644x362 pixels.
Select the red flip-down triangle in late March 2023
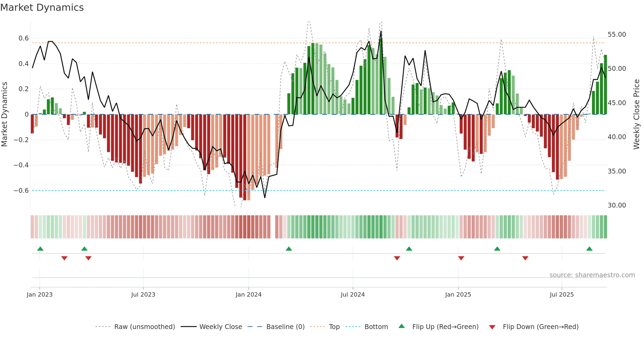89,258
